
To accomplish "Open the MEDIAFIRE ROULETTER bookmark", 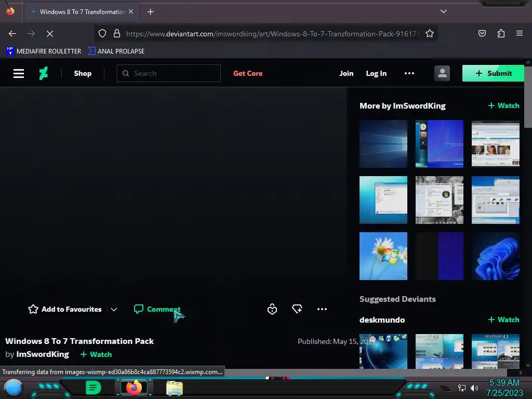I will coord(44,51).
